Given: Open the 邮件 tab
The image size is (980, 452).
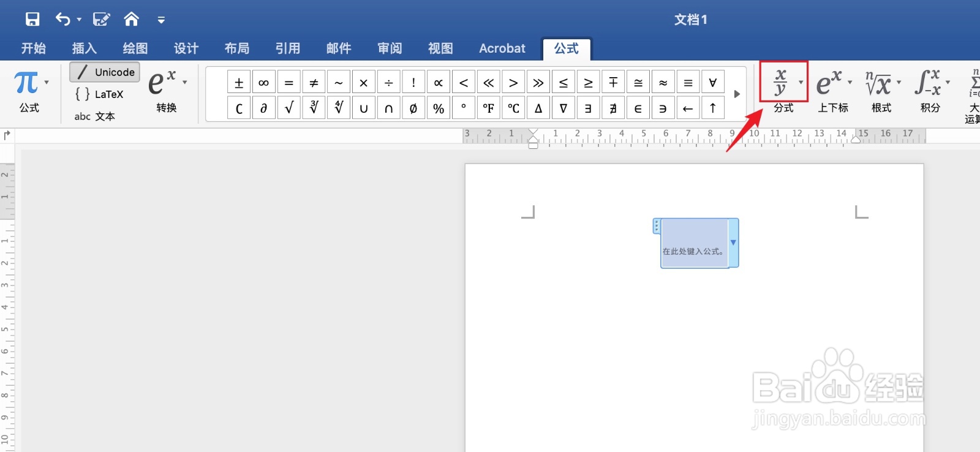Looking at the screenshot, I should click(339, 48).
